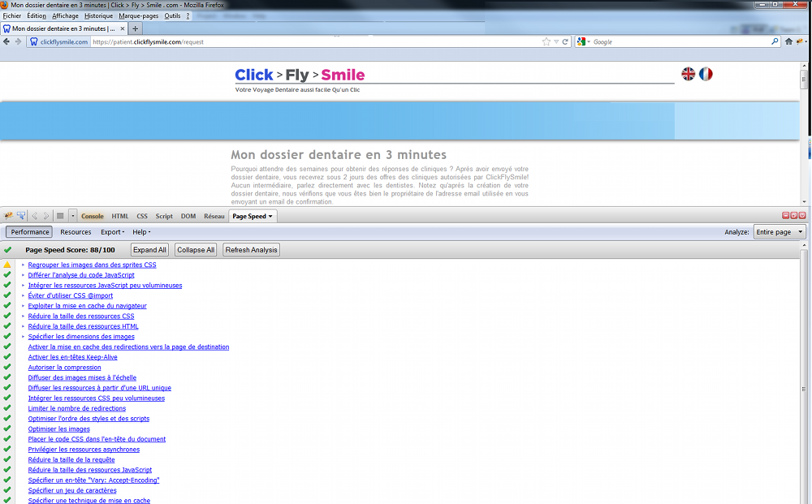Viewport: 812px width, 504px height.
Task: Open 'Spécifier un jeu de caractères' link
Action: tap(72, 490)
